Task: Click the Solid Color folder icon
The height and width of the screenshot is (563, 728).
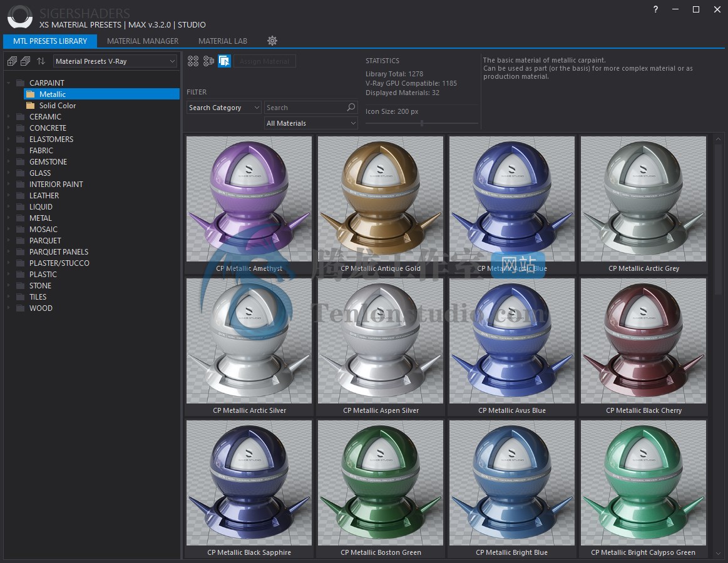Action: tap(31, 105)
